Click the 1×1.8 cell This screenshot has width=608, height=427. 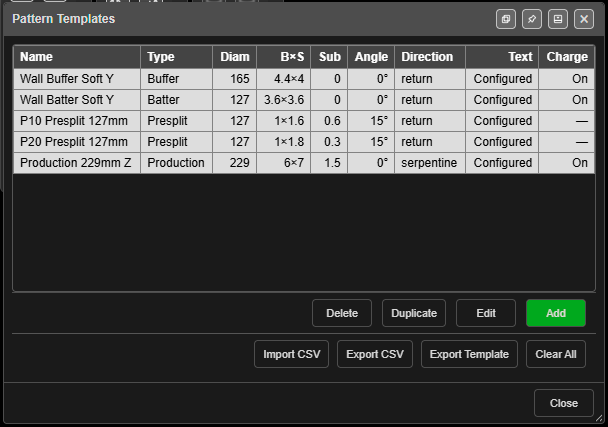(x=283, y=142)
